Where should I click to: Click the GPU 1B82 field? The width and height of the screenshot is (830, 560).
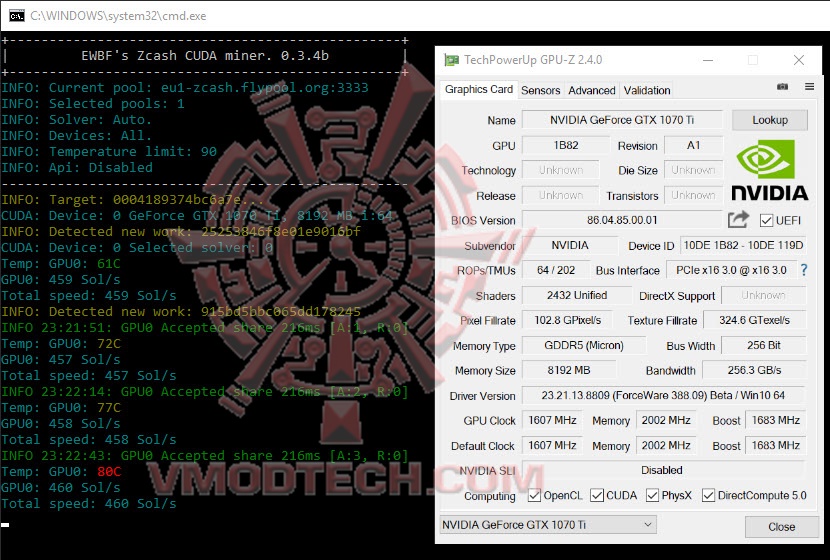[x=566, y=145]
